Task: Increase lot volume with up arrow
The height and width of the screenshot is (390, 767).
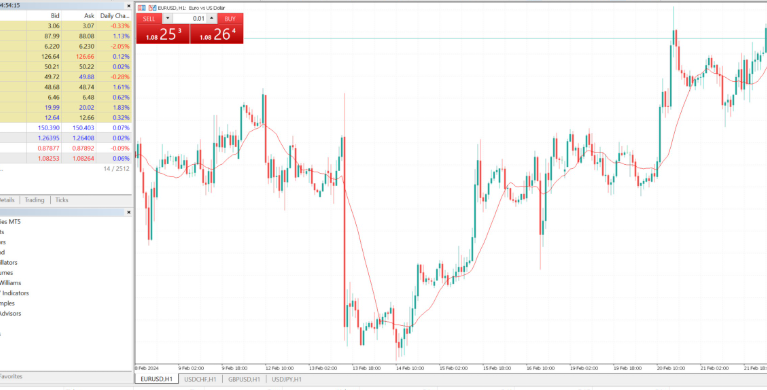Action: click(211, 19)
